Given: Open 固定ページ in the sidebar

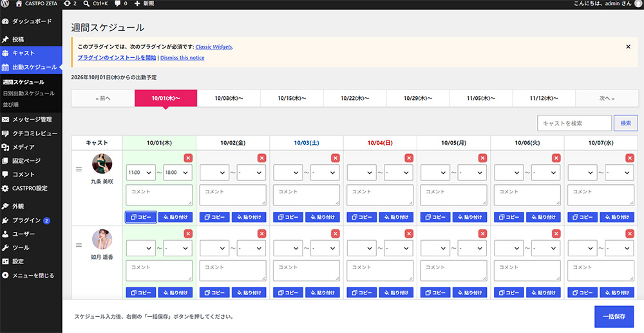Looking at the screenshot, I should pyautogui.click(x=31, y=160).
